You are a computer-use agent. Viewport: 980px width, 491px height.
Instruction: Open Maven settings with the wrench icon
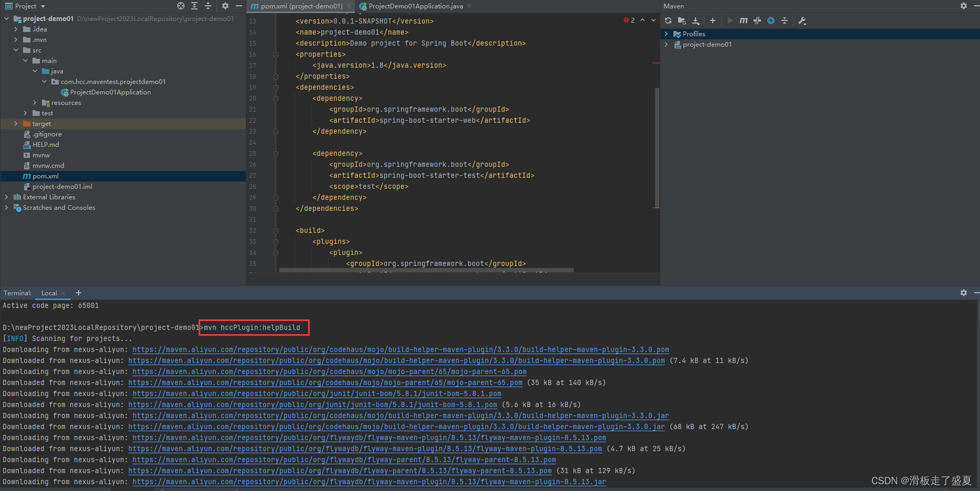click(x=802, y=20)
